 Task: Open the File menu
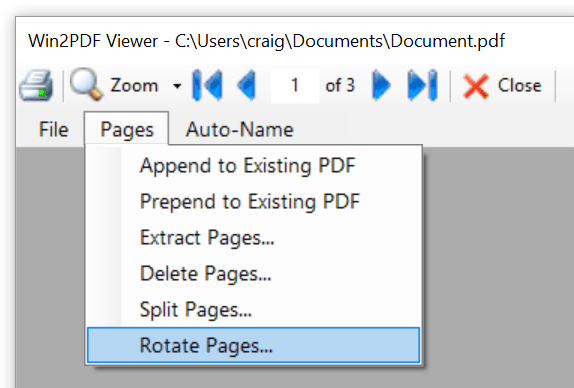pyautogui.click(x=53, y=130)
